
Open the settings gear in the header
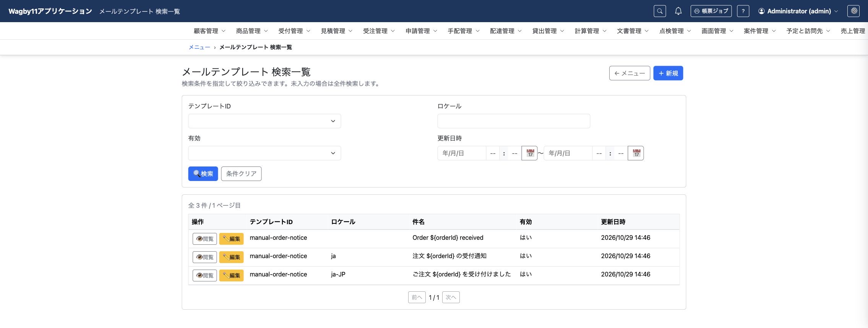854,11
